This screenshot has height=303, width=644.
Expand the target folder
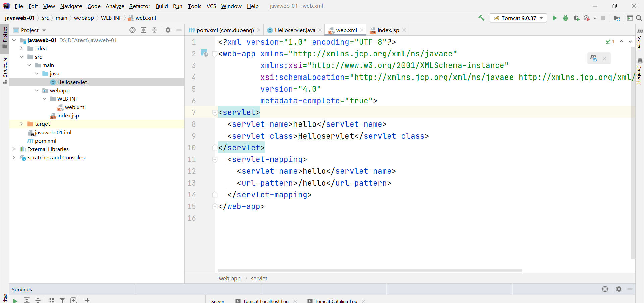click(x=21, y=124)
